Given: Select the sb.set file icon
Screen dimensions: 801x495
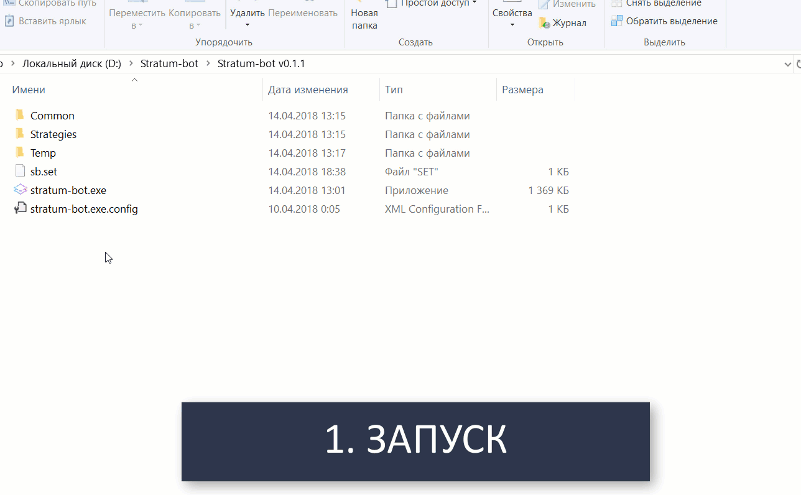Looking at the screenshot, I should click(20, 171).
